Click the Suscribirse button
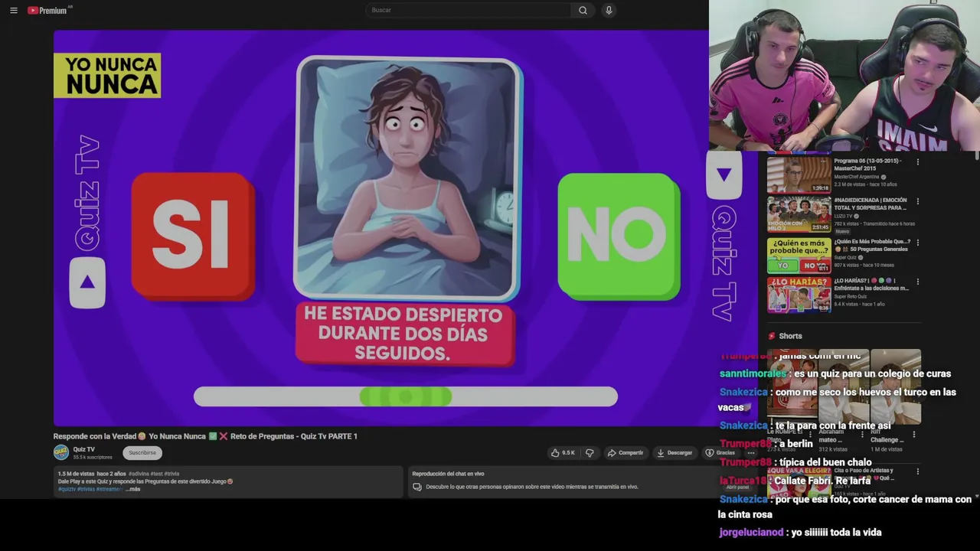Viewport: 980px width, 551px height. [x=142, y=453]
